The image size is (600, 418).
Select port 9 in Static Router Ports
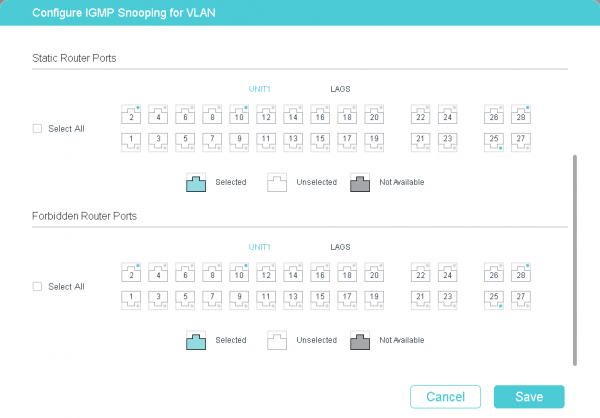[x=240, y=141]
